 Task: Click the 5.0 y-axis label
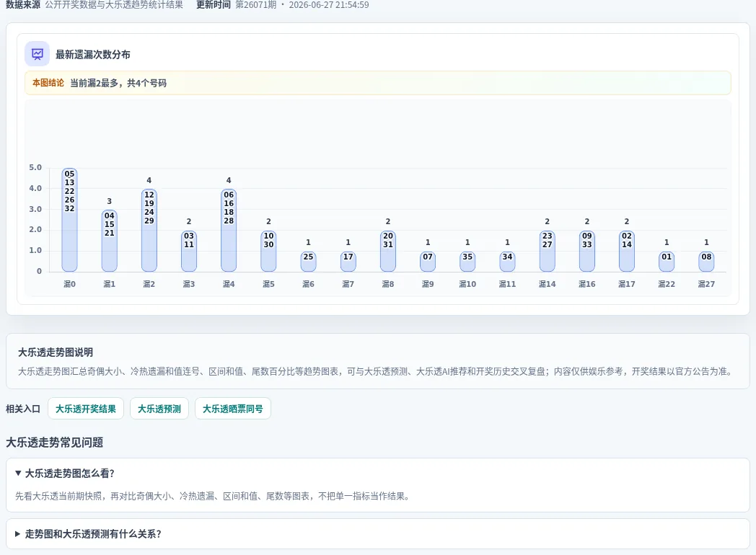(x=35, y=168)
